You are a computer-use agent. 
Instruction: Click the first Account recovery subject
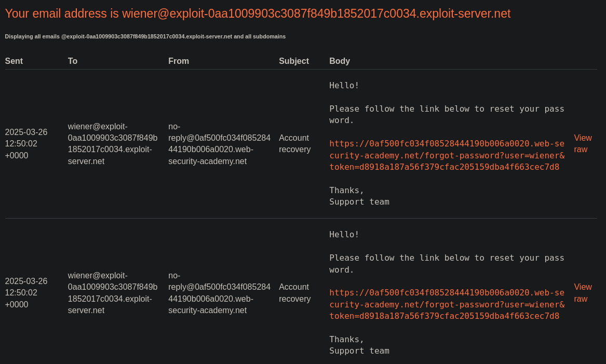point(294,144)
